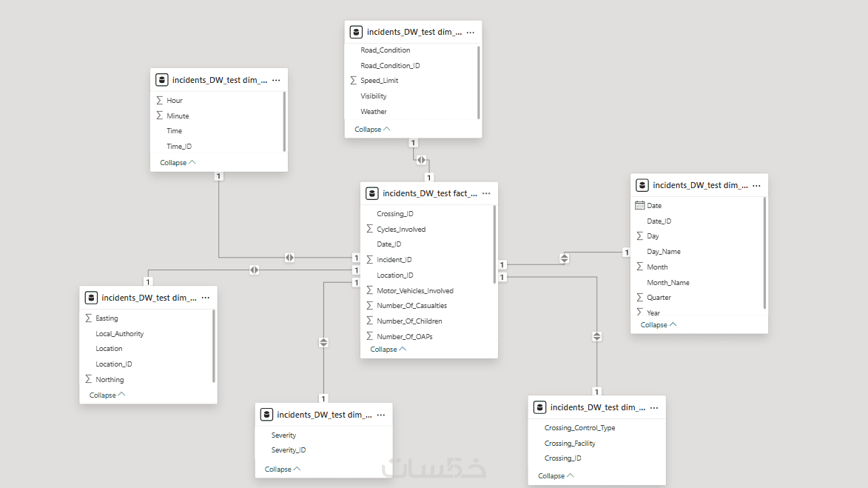Open more options on the table with the Hour field

pos(276,80)
